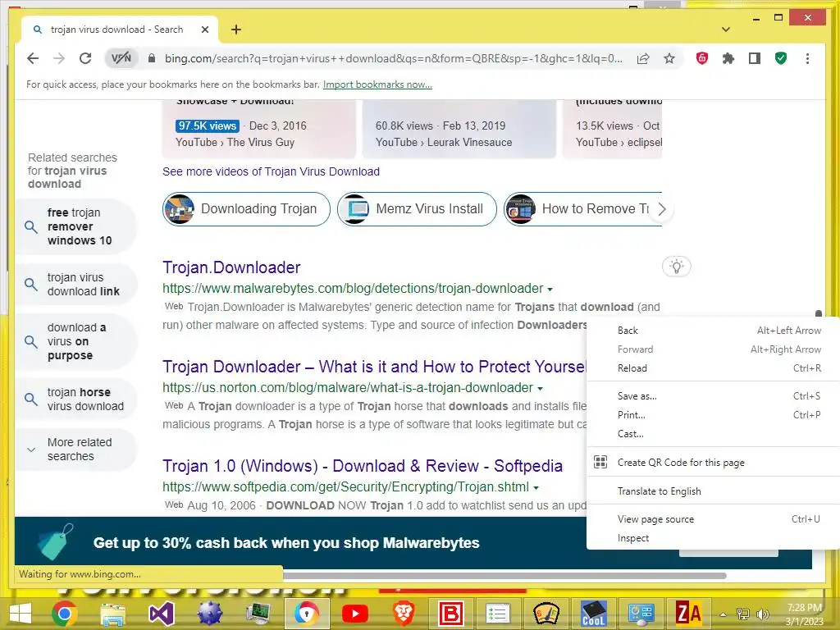Expand More related searches

pos(76,449)
